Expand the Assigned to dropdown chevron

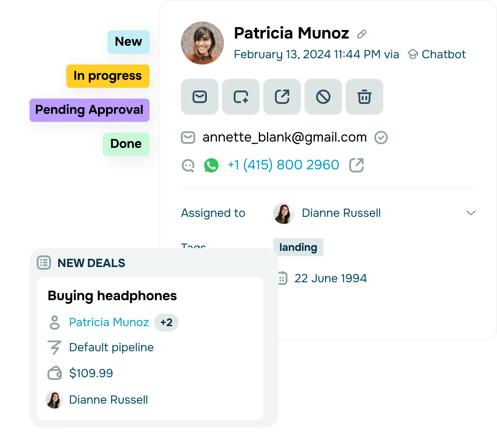point(471,213)
